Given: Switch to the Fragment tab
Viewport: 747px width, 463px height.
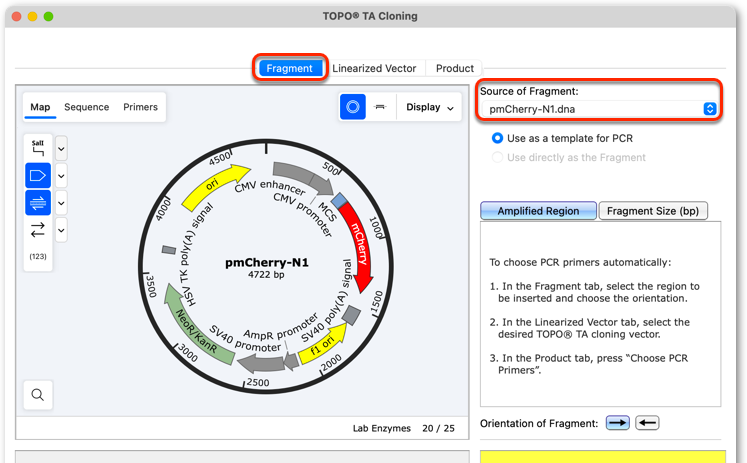Looking at the screenshot, I should click(x=290, y=68).
